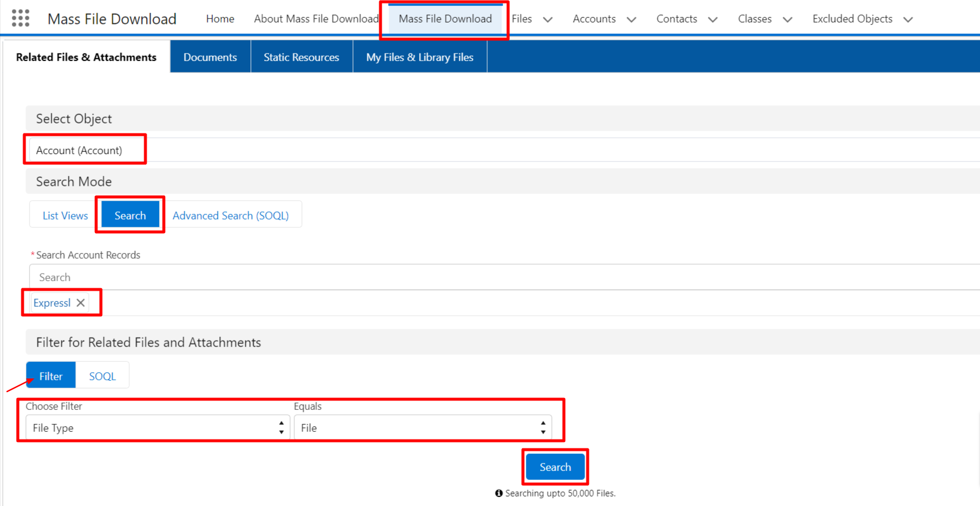980x506 pixels.
Task: Expand the Accounts navigation dropdown chevron
Action: 632,19
